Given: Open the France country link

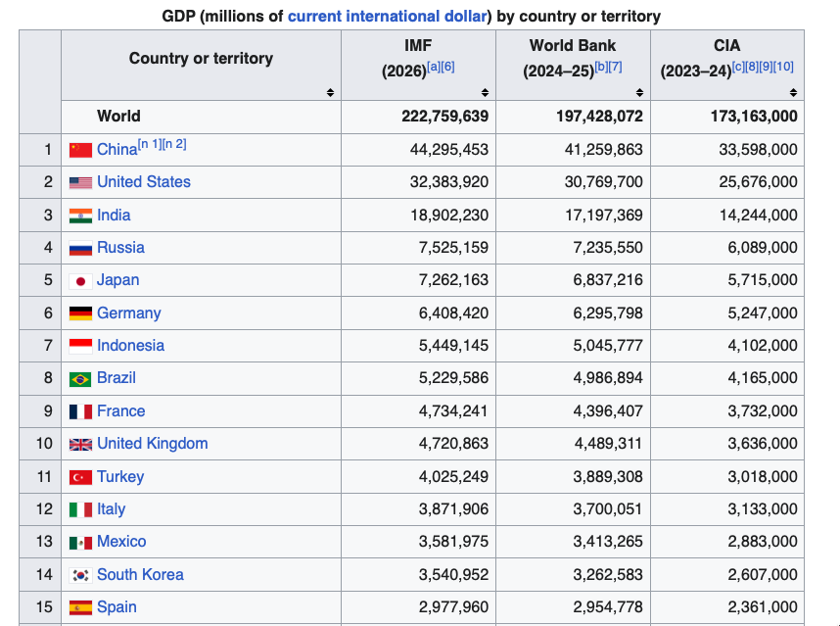Looking at the screenshot, I should tap(121, 411).
